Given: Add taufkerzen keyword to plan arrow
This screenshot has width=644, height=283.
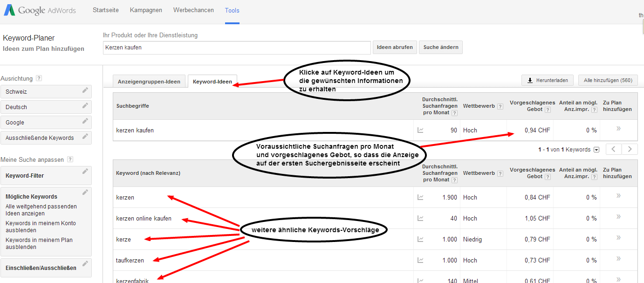Looking at the screenshot, I should [x=618, y=259].
